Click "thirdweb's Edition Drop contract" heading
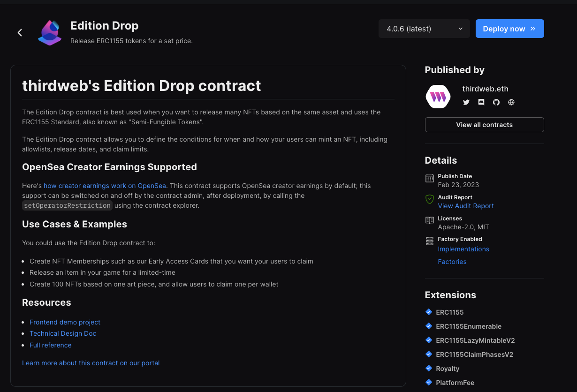 142,86
